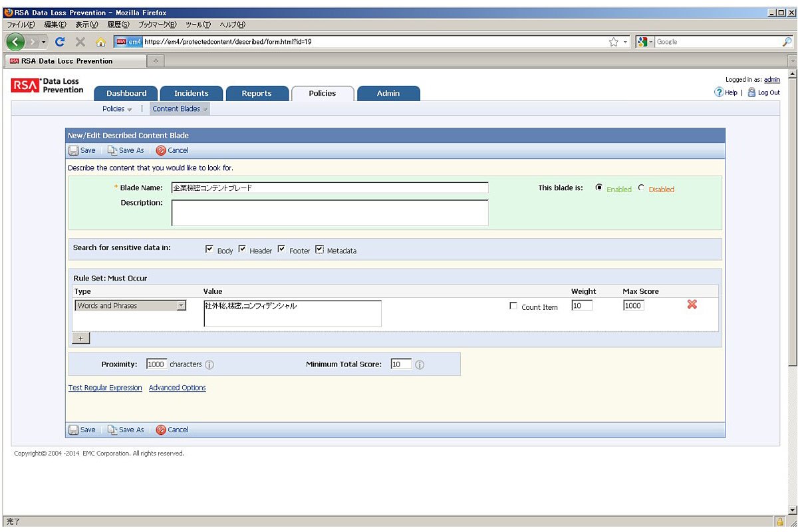Image resolution: width=798 pixels, height=532 pixels.
Task: Open the Reports tab
Action: 257,93
